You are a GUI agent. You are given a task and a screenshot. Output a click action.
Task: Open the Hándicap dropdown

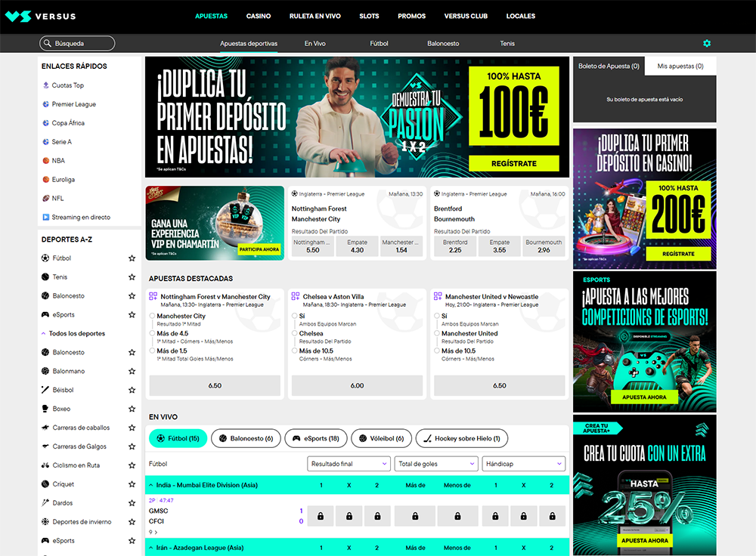524,464
